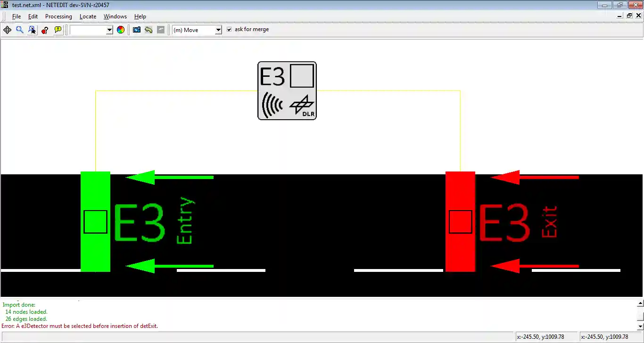Click the message log scroll up arrow

pos(640,303)
